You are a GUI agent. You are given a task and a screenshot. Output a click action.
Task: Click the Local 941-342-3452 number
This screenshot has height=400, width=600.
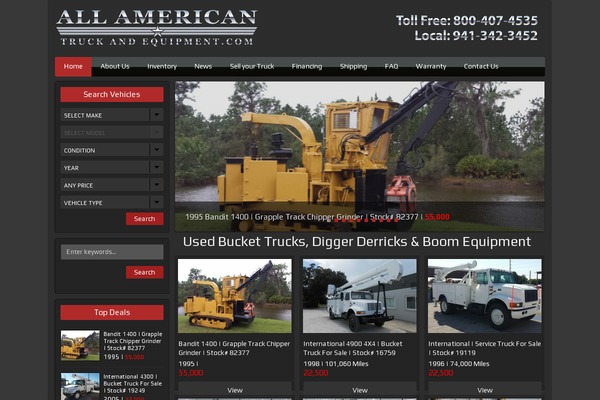(x=476, y=36)
